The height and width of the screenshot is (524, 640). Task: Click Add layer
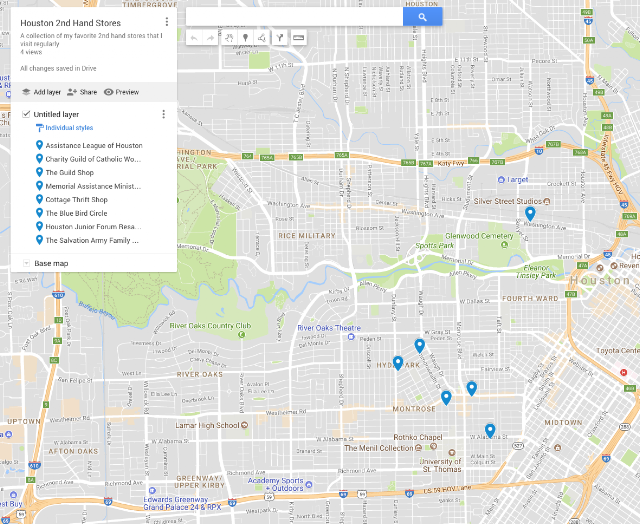[x=41, y=92]
